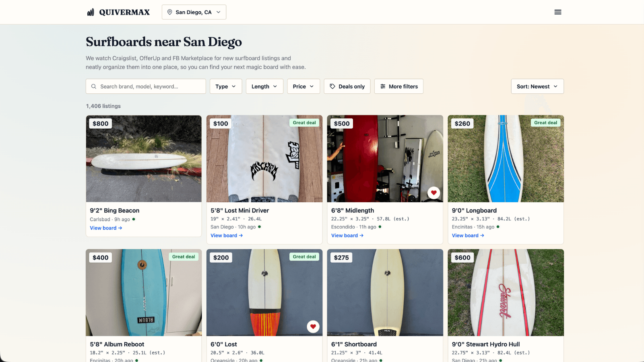Open the red 6'8" Midlength photo
Screen dimensions: 644x362
tap(385, 159)
